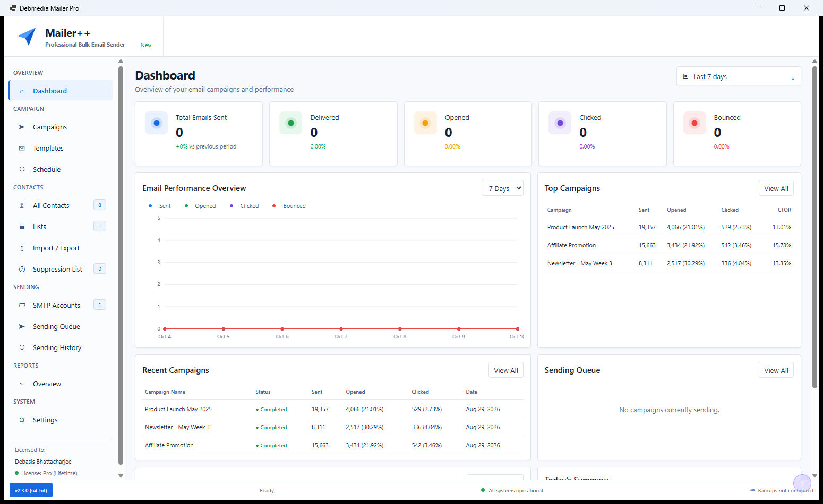Toggle the Sent series in chart legend
This screenshot has height=504, width=823.
point(160,206)
